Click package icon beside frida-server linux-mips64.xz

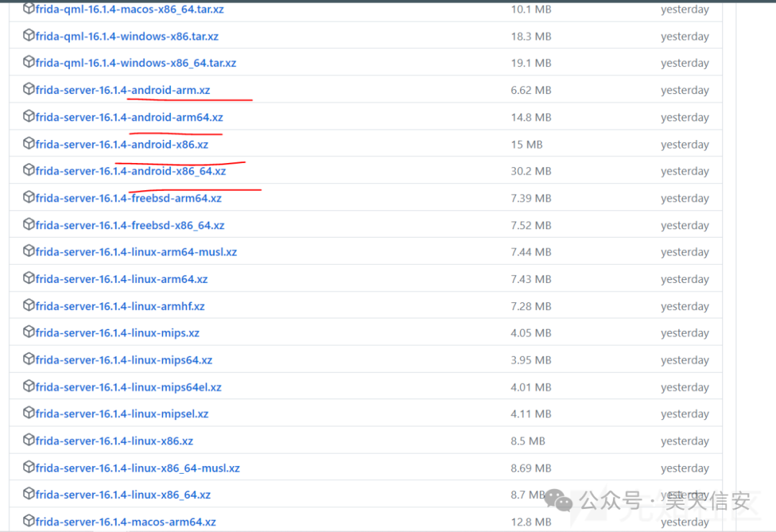coord(29,360)
